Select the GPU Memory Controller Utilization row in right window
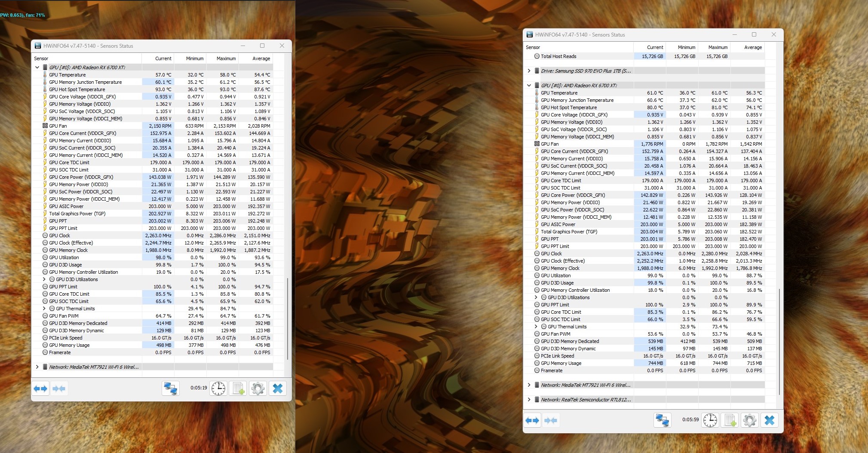 coord(644,290)
